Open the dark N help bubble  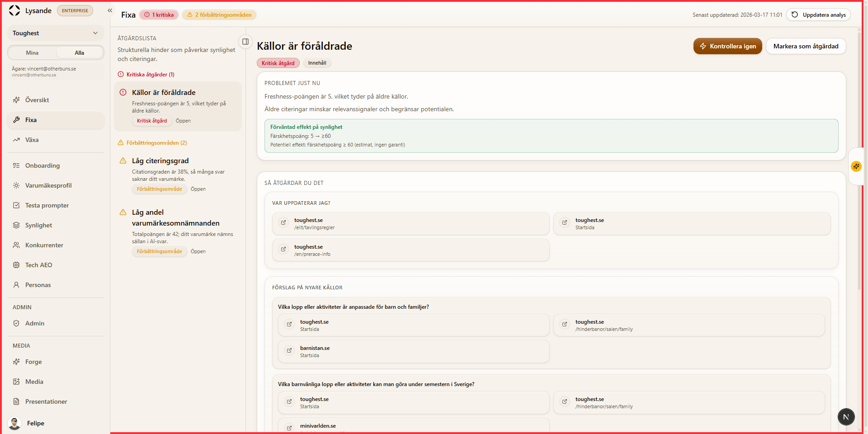pos(846,417)
